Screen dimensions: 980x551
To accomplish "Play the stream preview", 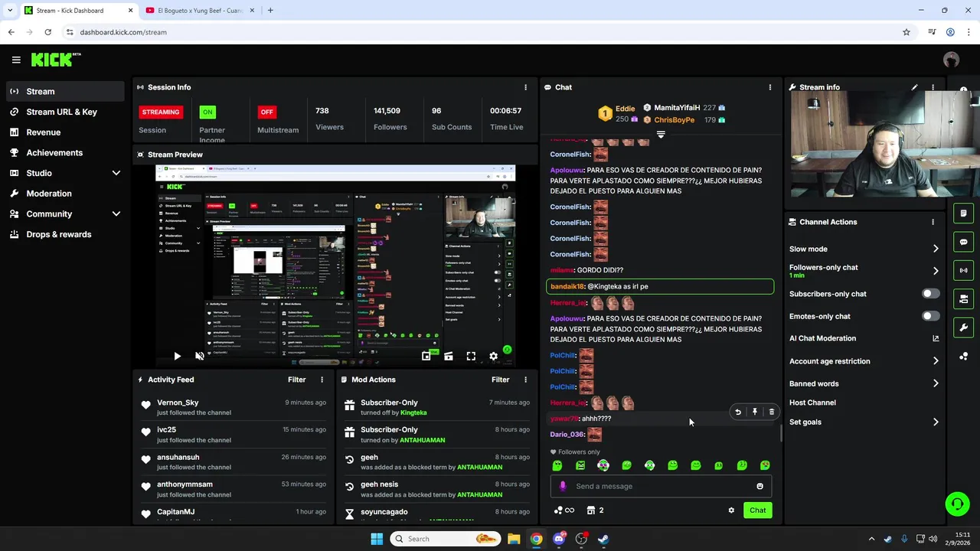I will pos(177,356).
